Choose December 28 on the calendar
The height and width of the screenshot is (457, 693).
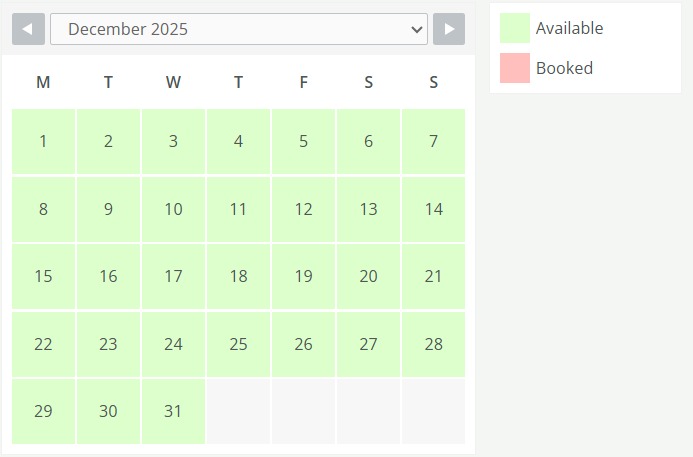(x=433, y=344)
